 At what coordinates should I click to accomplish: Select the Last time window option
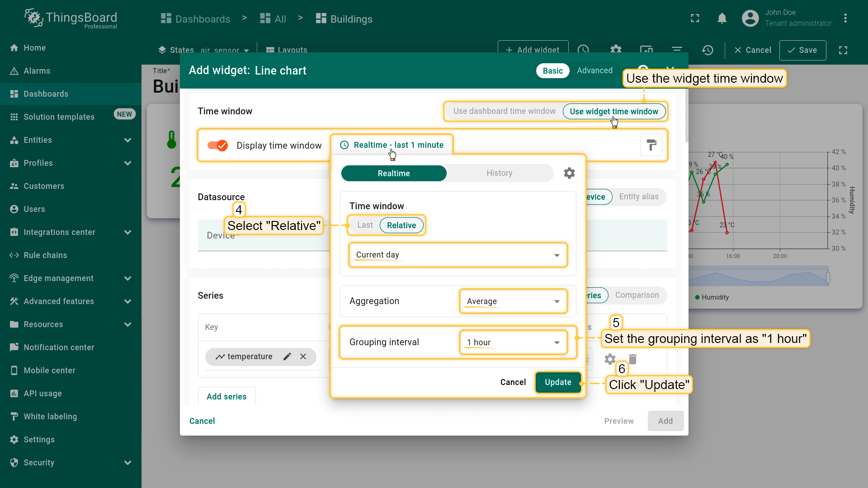click(365, 225)
